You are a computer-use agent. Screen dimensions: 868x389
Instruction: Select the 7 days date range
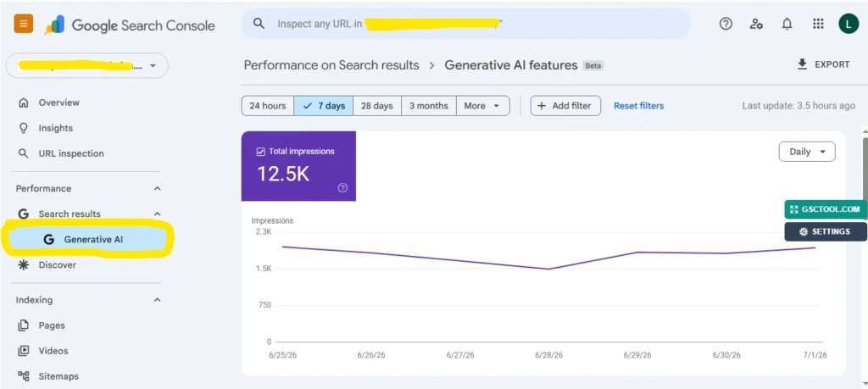pos(324,106)
